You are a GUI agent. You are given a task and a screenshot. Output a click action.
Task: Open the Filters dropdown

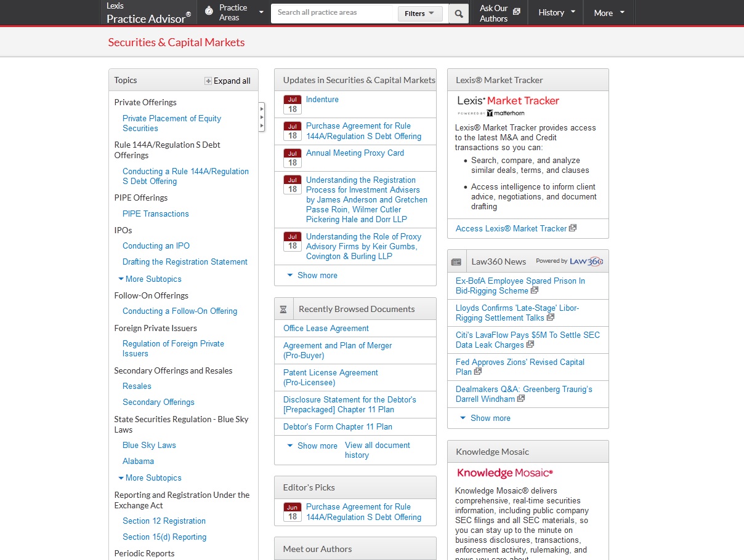[x=419, y=13]
